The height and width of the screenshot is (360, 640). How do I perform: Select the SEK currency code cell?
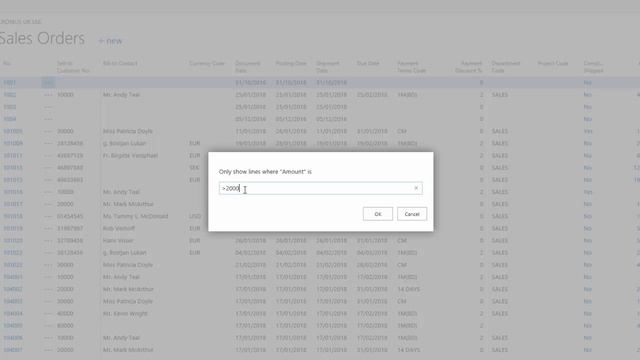[194, 168]
